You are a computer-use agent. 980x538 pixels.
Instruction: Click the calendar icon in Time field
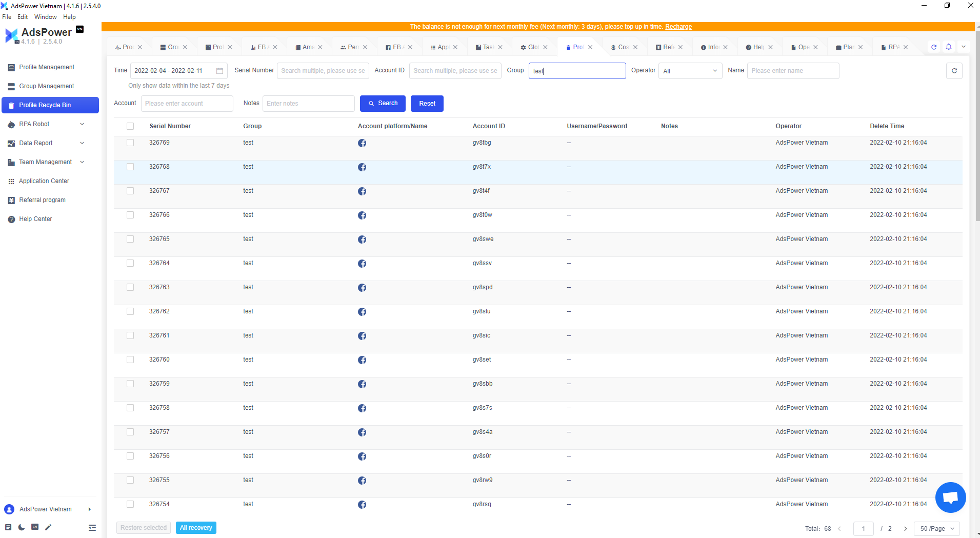pos(219,71)
